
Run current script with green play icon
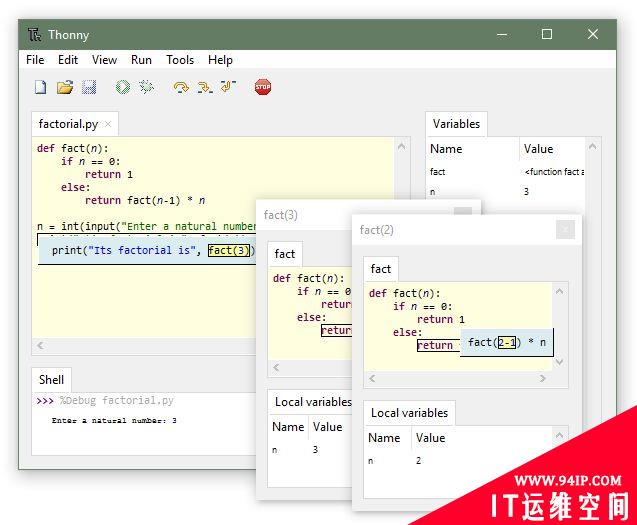click(123, 87)
